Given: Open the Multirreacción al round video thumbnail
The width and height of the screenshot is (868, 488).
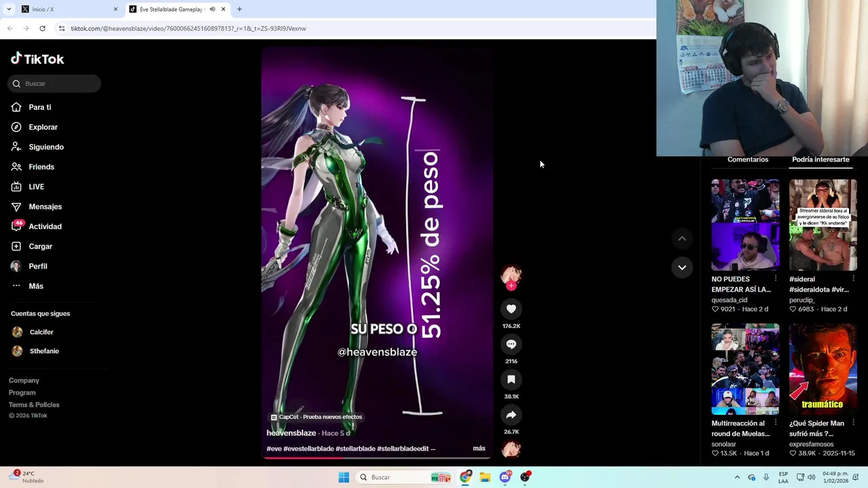Looking at the screenshot, I should point(745,369).
